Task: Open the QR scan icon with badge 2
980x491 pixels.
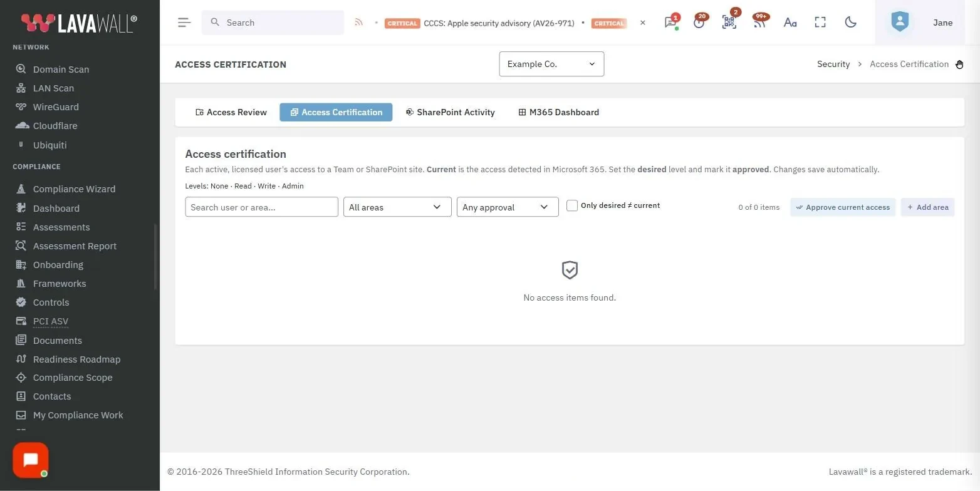Action: coord(729,23)
